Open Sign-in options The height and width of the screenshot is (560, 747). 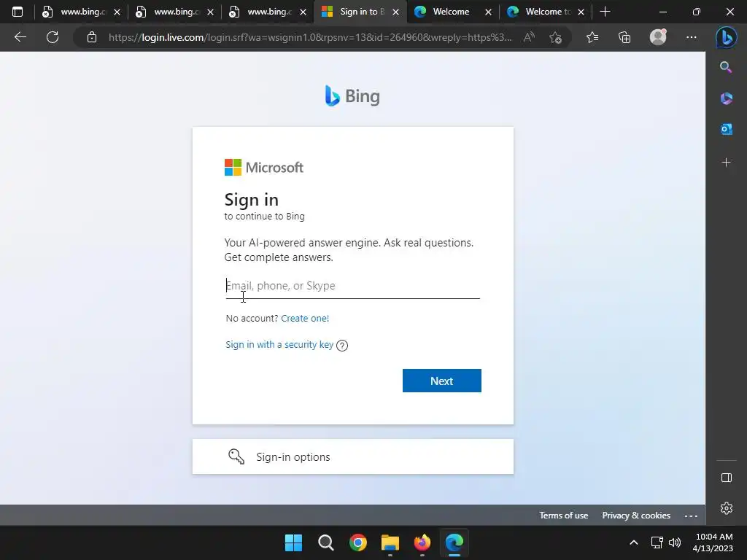point(352,456)
